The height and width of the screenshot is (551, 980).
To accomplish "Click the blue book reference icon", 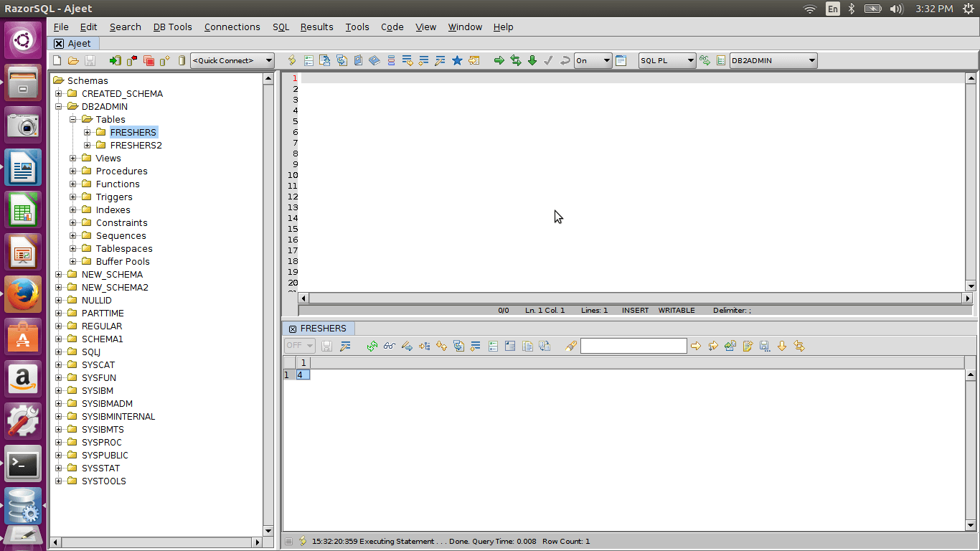I will (x=374, y=61).
